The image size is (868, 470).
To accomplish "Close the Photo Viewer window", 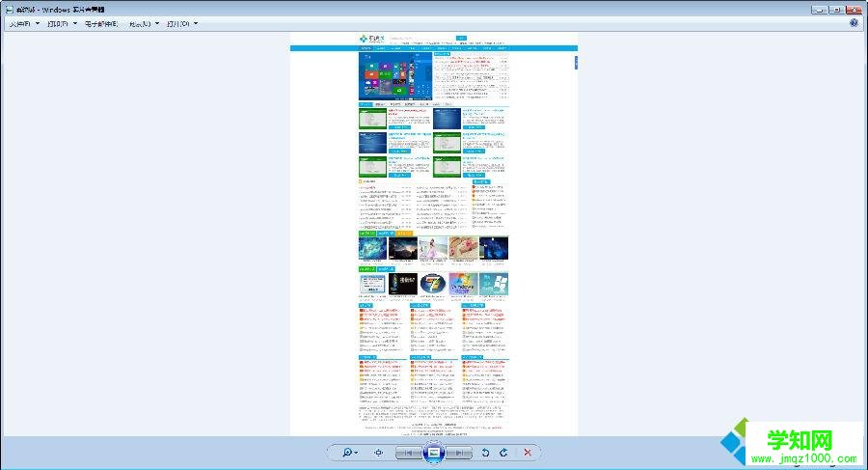I will (x=854, y=10).
